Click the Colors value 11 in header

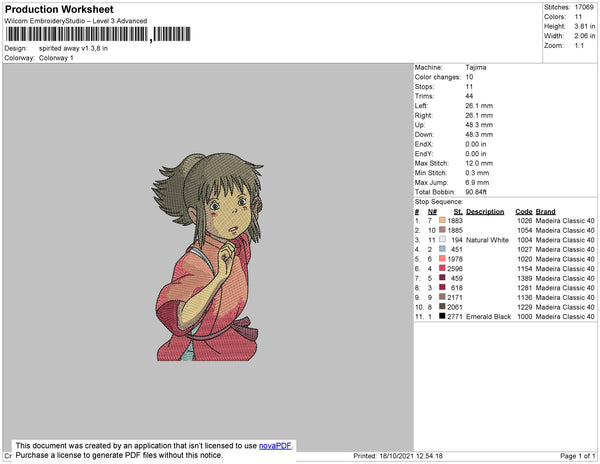coord(578,17)
